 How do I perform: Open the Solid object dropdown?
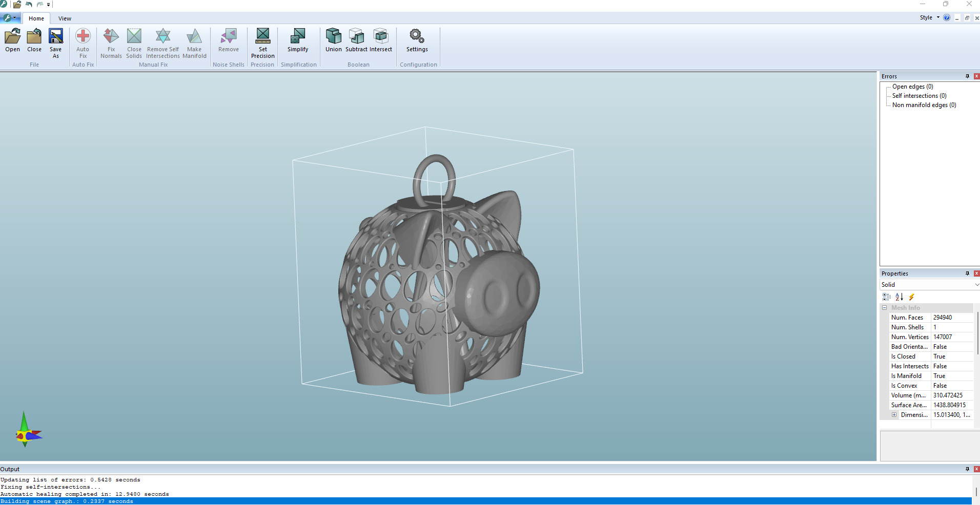pyautogui.click(x=930, y=285)
